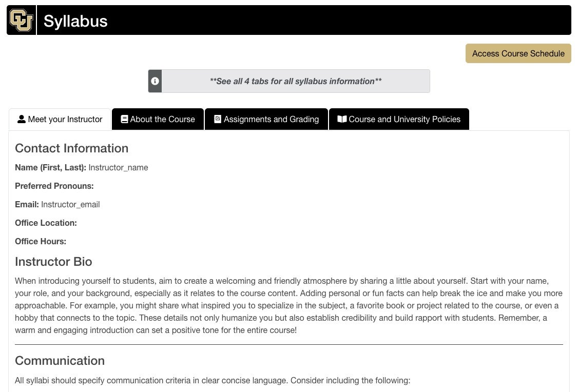Image resolution: width=578 pixels, height=392 pixels.
Task: Click the interlocking CU emblem in the header
Action: 21,20
